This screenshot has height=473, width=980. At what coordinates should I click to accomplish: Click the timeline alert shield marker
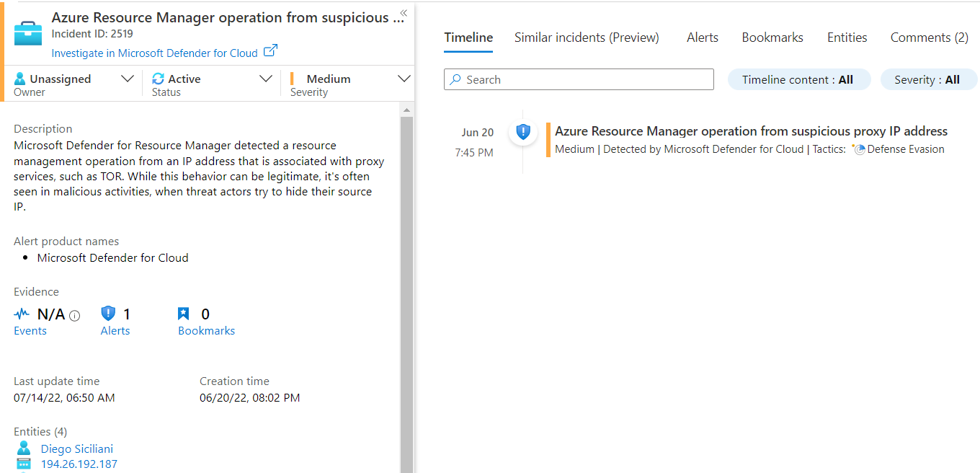click(x=523, y=131)
